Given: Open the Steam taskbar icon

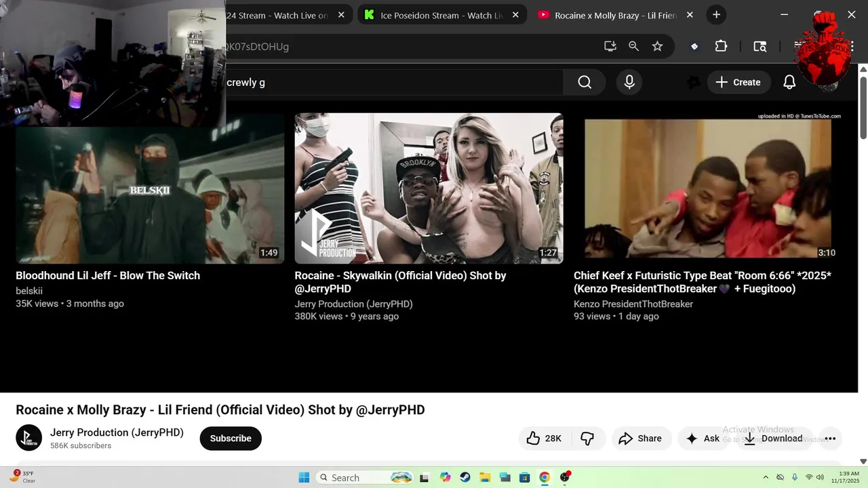Looking at the screenshot, I should pos(465,477).
